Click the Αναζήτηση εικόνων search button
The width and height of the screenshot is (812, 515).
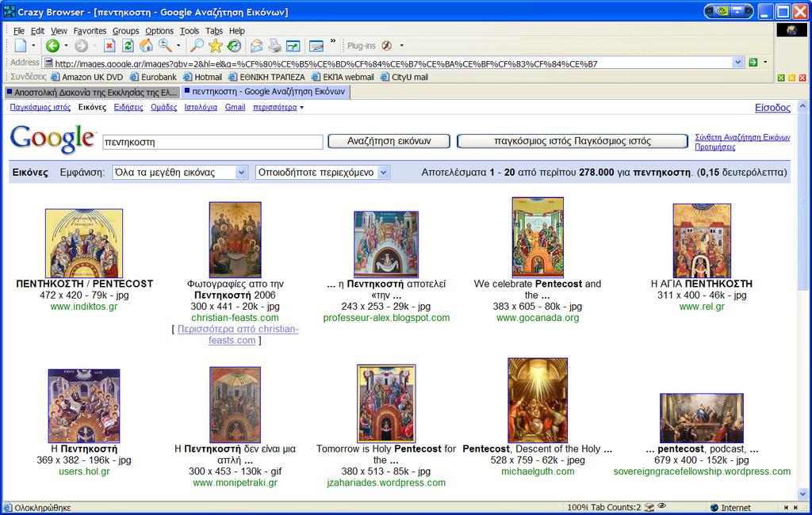[x=389, y=141]
